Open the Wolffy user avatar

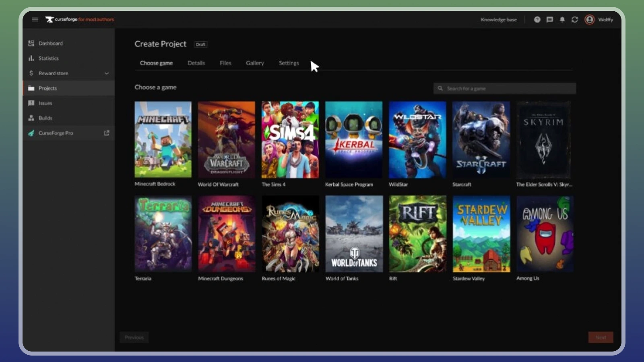pos(589,19)
